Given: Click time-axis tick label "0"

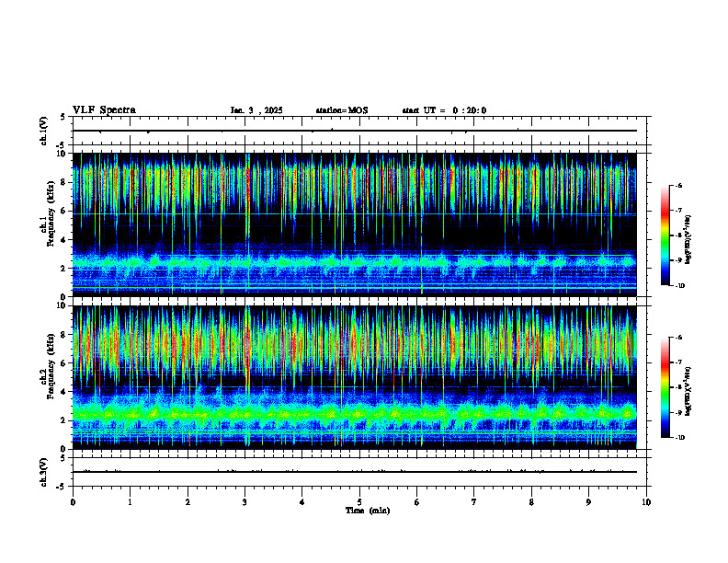Looking at the screenshot, I should pos(73,502).
